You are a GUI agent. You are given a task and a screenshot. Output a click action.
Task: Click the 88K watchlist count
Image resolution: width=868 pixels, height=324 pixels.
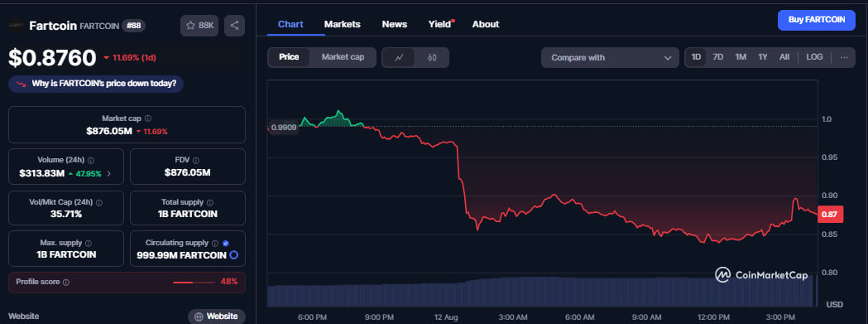pos(206,26)
